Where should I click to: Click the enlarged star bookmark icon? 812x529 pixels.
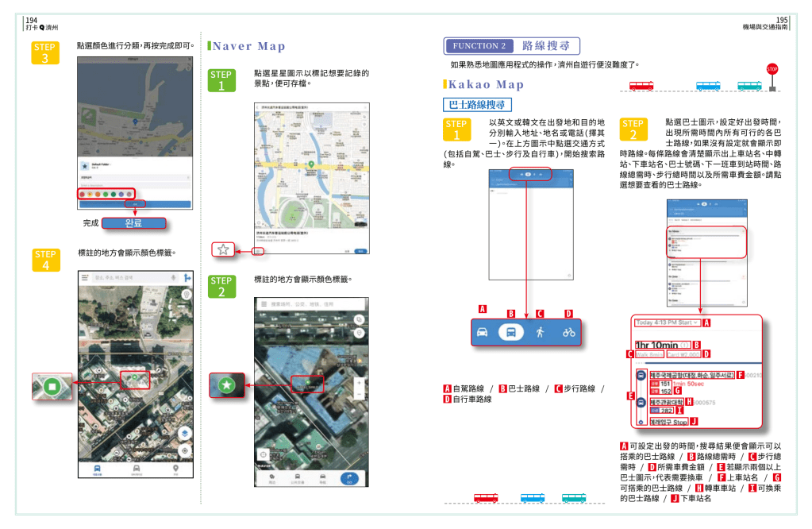(223, 249)
